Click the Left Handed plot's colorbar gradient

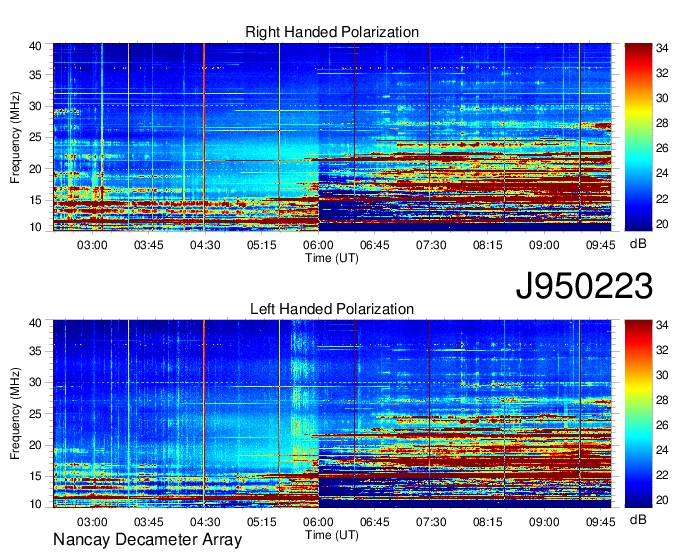coord(638,414)
